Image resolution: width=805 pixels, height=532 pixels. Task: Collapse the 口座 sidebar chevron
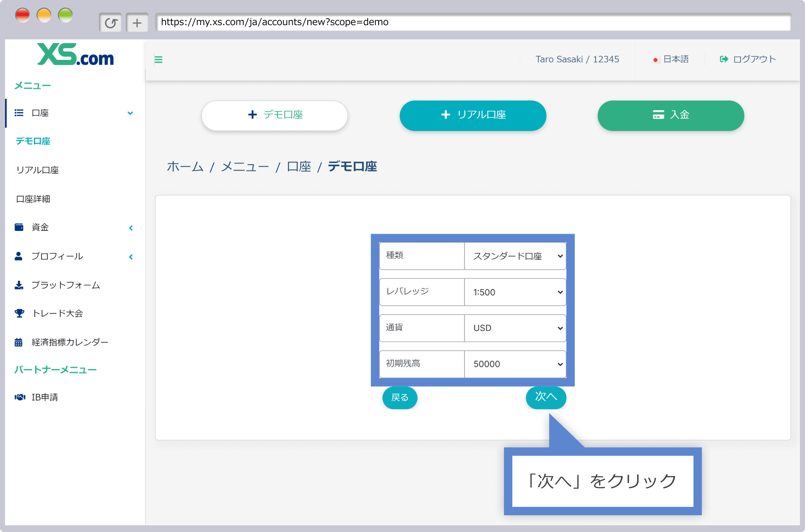[x=130, y=113]
